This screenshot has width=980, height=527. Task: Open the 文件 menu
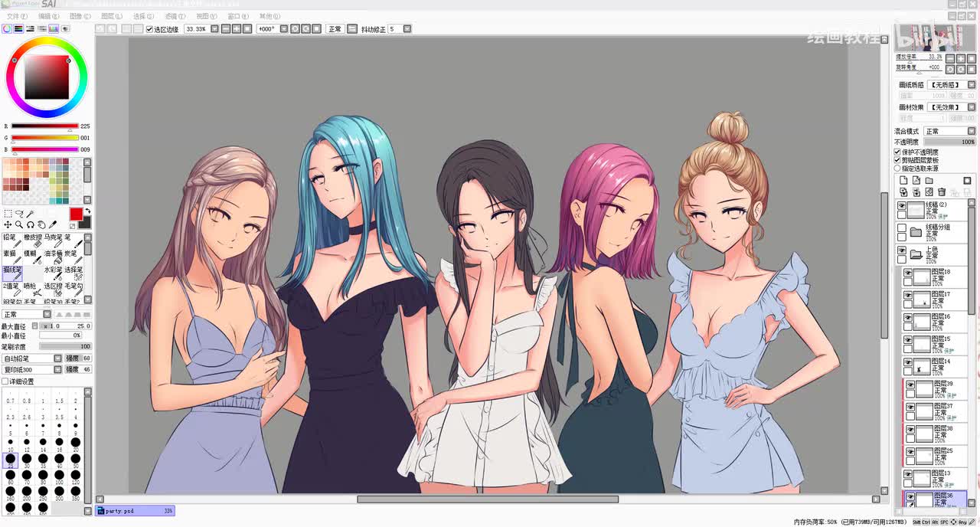(x=17, y=16)
